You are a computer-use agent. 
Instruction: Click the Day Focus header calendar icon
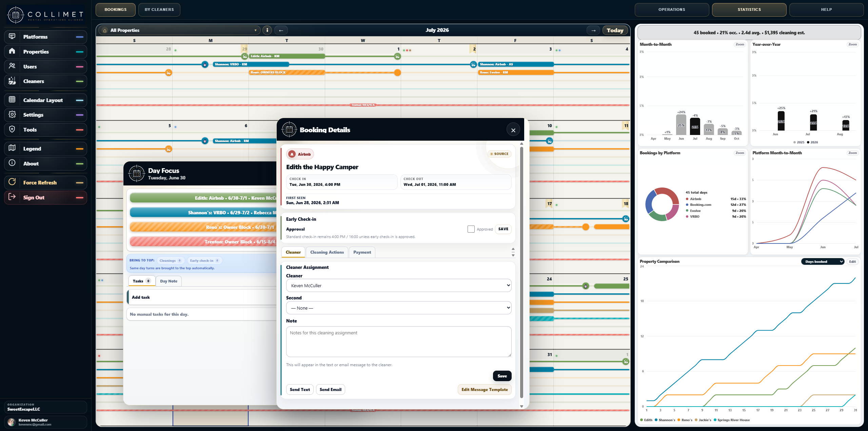coord(137,174)
